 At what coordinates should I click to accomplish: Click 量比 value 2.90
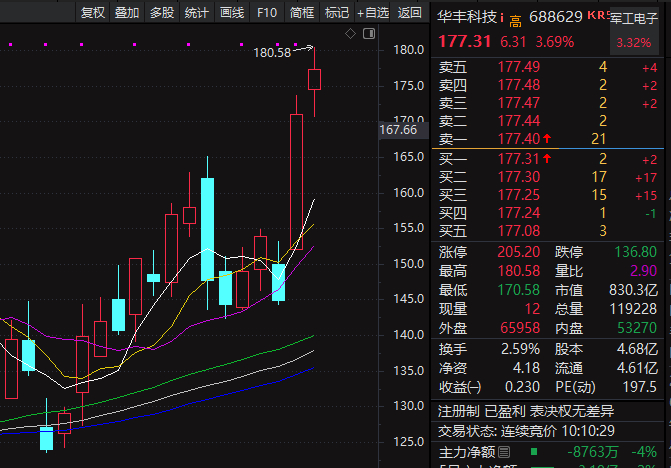click(643, 271)
